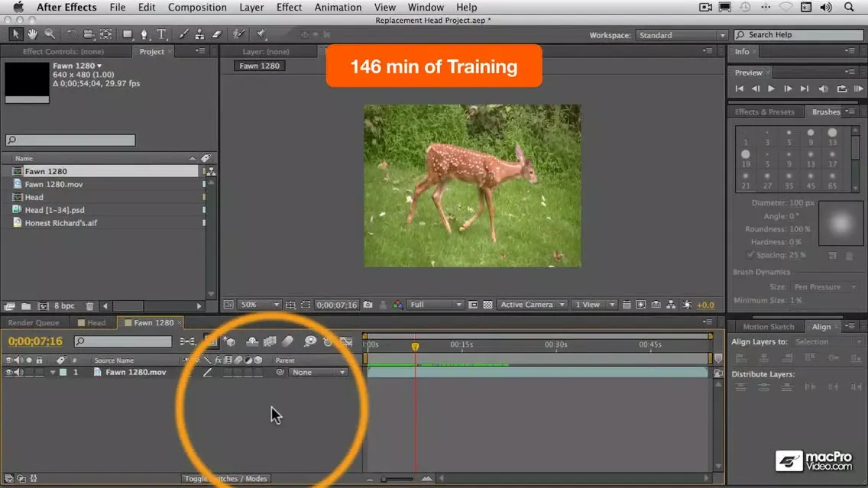The width and height of the screenshot is (868, 488).
Task: Open the Parent None dropdown
Action: pos(319,373)
